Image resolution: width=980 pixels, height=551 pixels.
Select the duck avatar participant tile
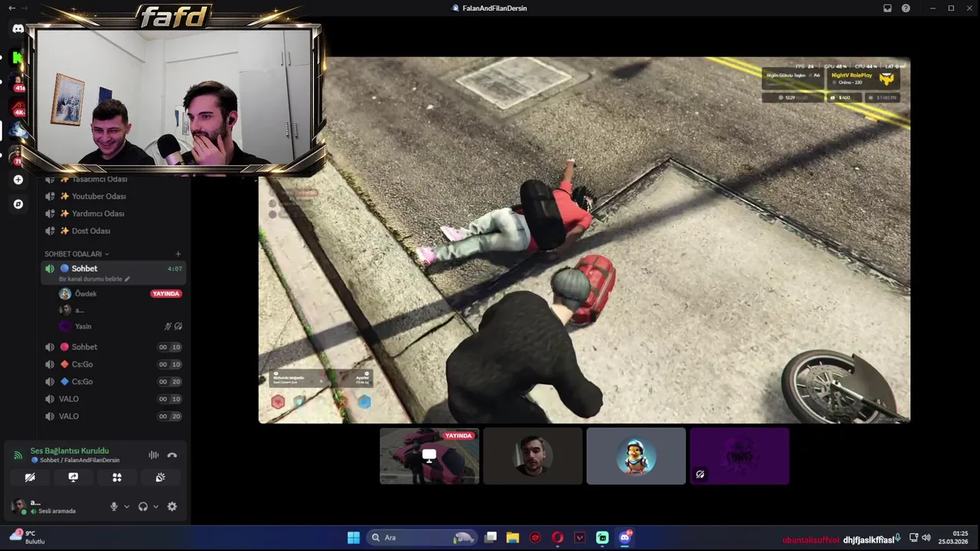coord(636,456)
